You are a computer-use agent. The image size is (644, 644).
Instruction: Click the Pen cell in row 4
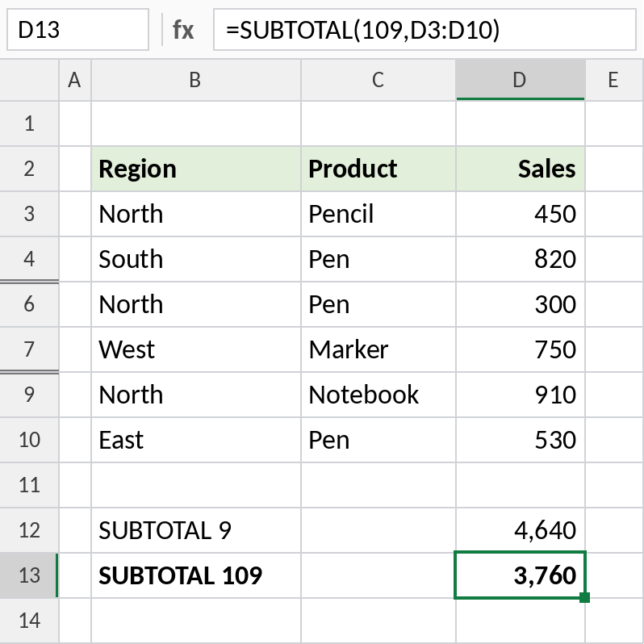tap(378, 259)
